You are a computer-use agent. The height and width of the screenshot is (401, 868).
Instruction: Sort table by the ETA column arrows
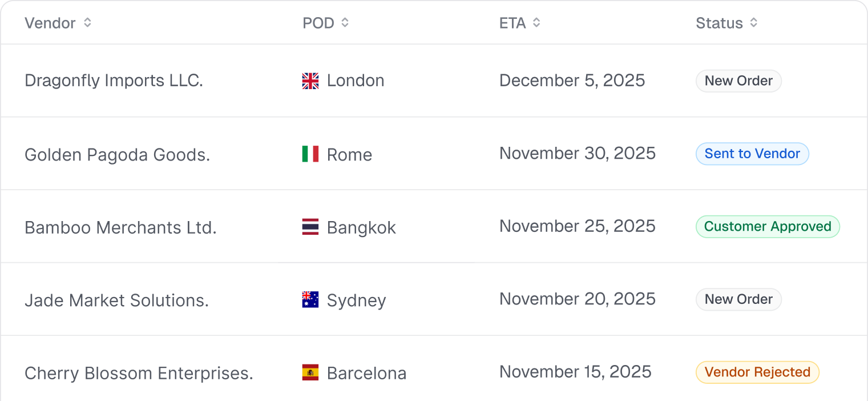(536, 23)
